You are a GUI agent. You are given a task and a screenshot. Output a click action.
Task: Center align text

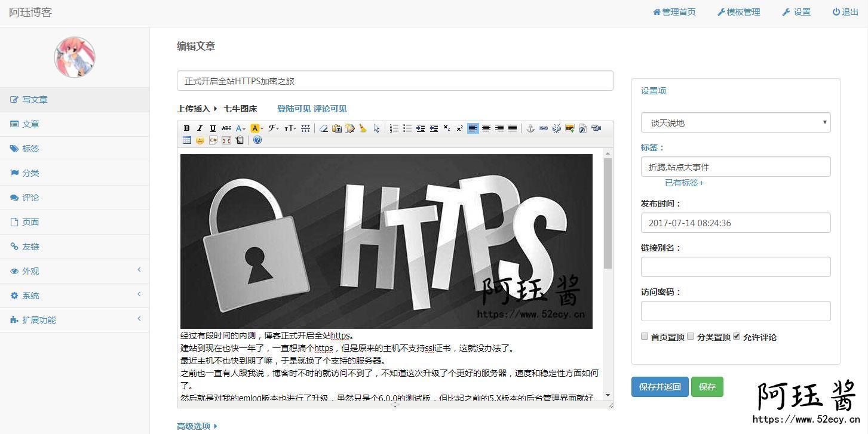click(486, 128)
